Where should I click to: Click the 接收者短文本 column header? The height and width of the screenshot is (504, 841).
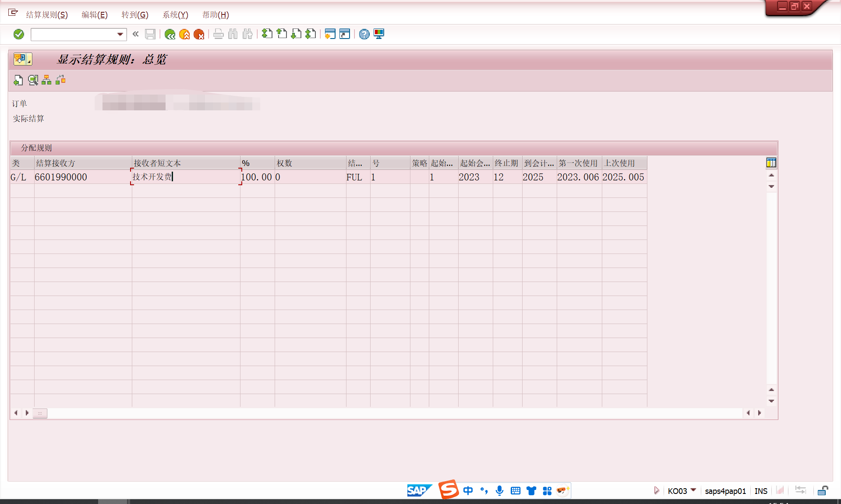point(186,163)
